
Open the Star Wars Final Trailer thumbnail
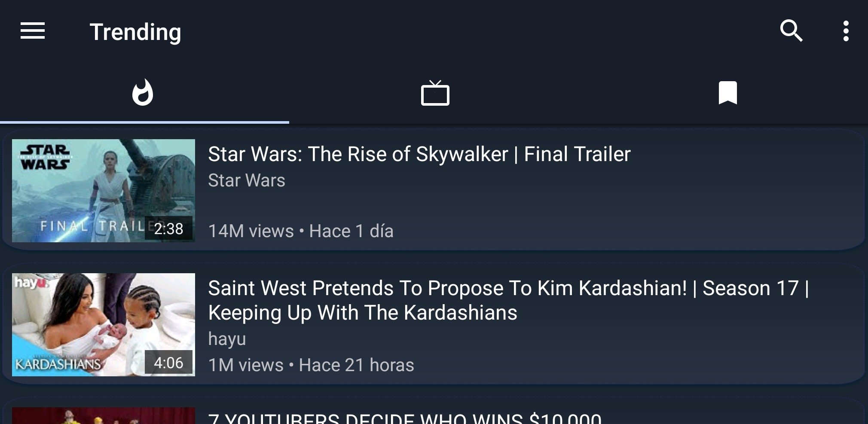tap(103, 190)
